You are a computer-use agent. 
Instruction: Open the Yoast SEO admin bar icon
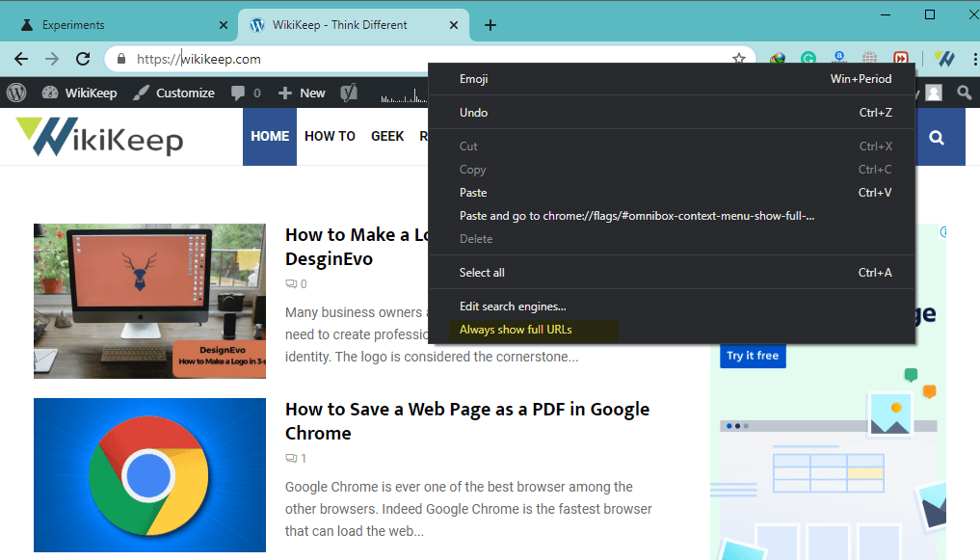click(349, 93)
